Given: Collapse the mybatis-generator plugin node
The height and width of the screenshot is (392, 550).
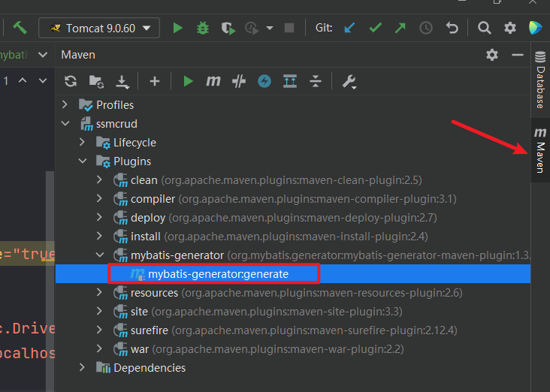Looking at the screenshot, I should [x=100, y=255].
